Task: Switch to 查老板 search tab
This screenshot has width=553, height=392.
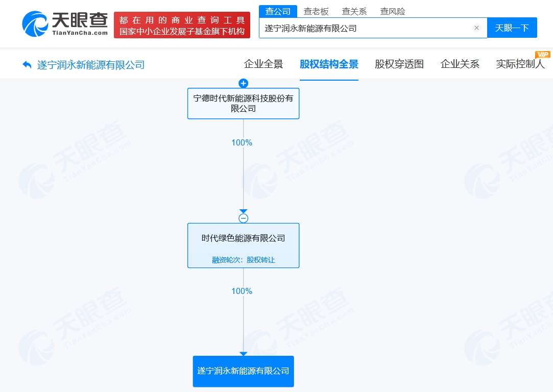Action: [316, 11]
